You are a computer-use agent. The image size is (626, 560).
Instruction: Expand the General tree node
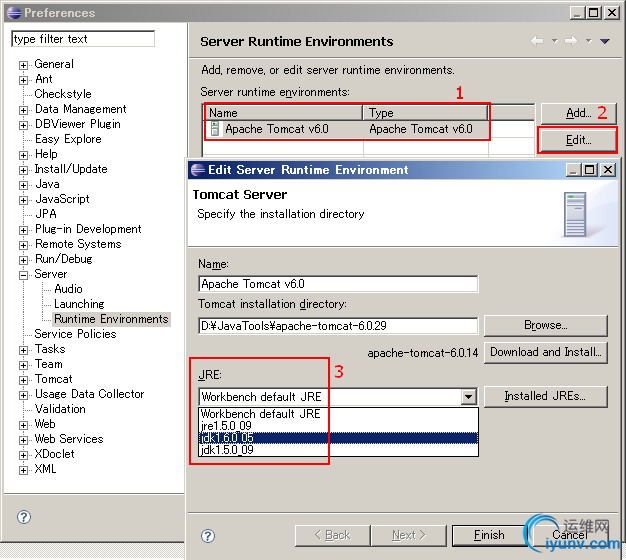coord(24,65)
